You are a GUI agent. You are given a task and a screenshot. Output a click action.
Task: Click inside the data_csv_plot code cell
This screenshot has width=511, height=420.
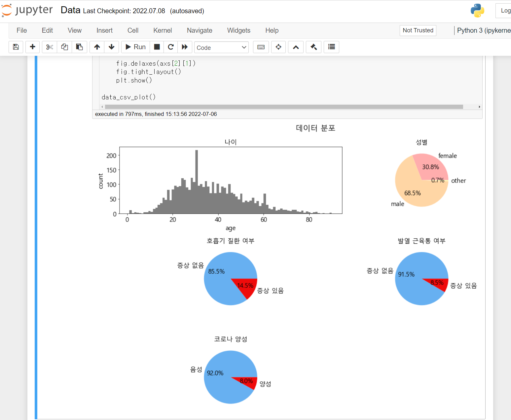(129, 97)
